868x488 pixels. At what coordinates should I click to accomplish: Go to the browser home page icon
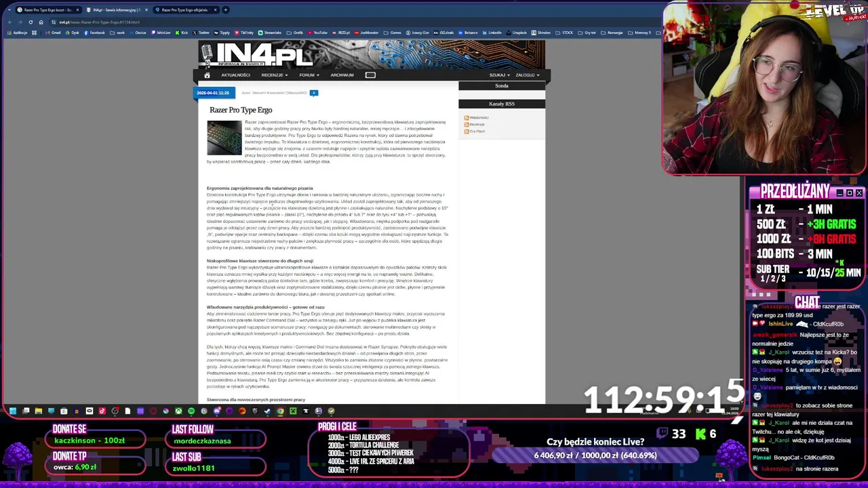click(x=41, y=22)
